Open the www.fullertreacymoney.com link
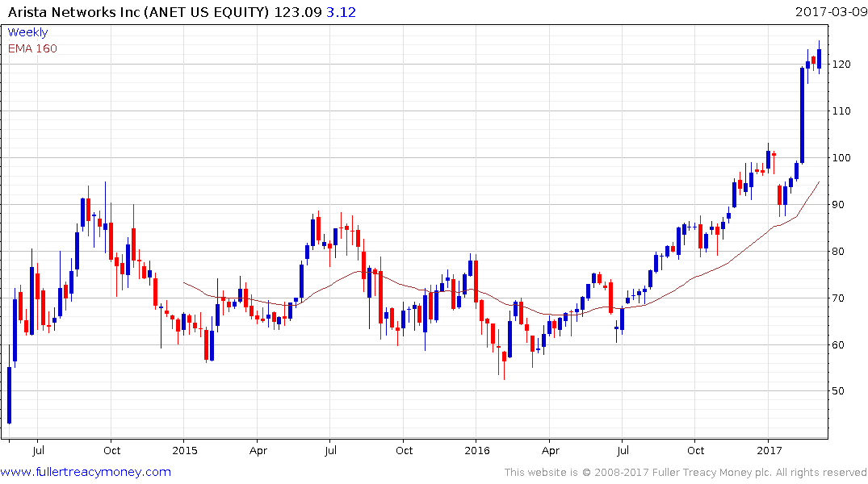The width and height of the screenshot is (868, 484). (x=86, y=472)
